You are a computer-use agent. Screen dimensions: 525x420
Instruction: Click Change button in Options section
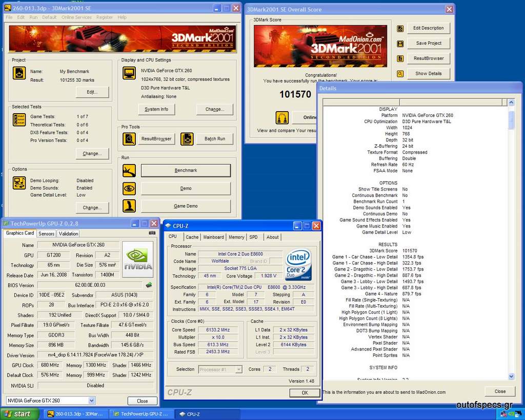92,207
